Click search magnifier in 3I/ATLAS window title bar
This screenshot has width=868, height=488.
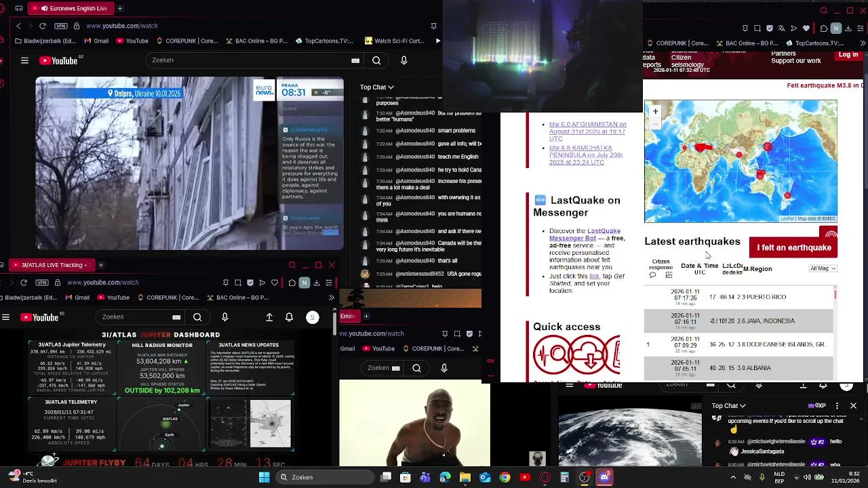click(x=292, y=265)
